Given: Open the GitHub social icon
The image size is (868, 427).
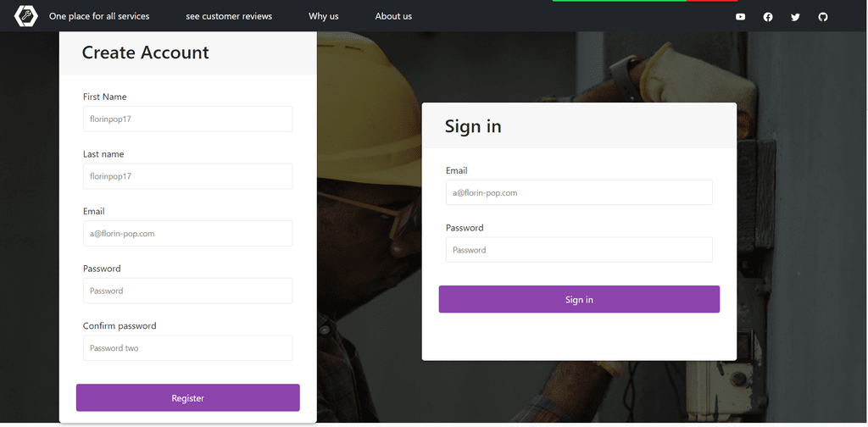Looking at the screenshot, I should (823, 17).
